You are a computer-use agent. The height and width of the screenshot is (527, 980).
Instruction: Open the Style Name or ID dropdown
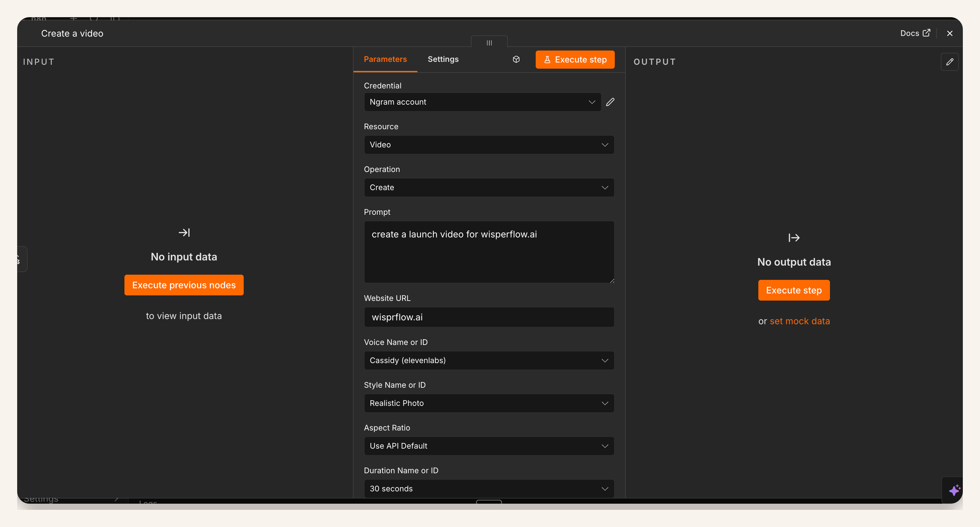point(489,403)
